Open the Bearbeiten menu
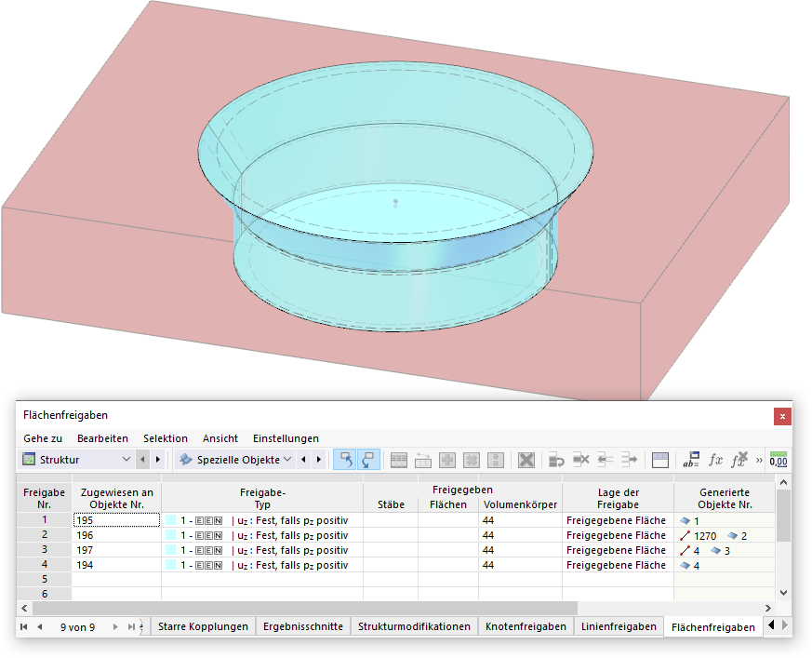 pyautogui.click(x=102, y=438)
